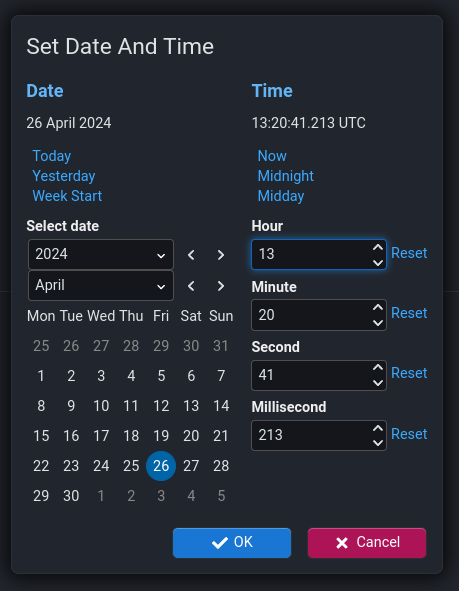Image resolution: width=459 pixels, height=591 pixels.
Task: Reset the Hour field
Action: coord(409,253)
